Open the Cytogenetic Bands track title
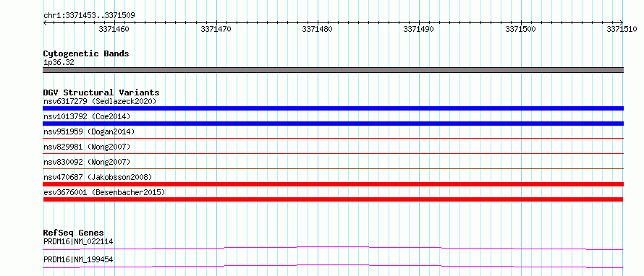Viewport: 644px width, 276px height. (86, 53)
